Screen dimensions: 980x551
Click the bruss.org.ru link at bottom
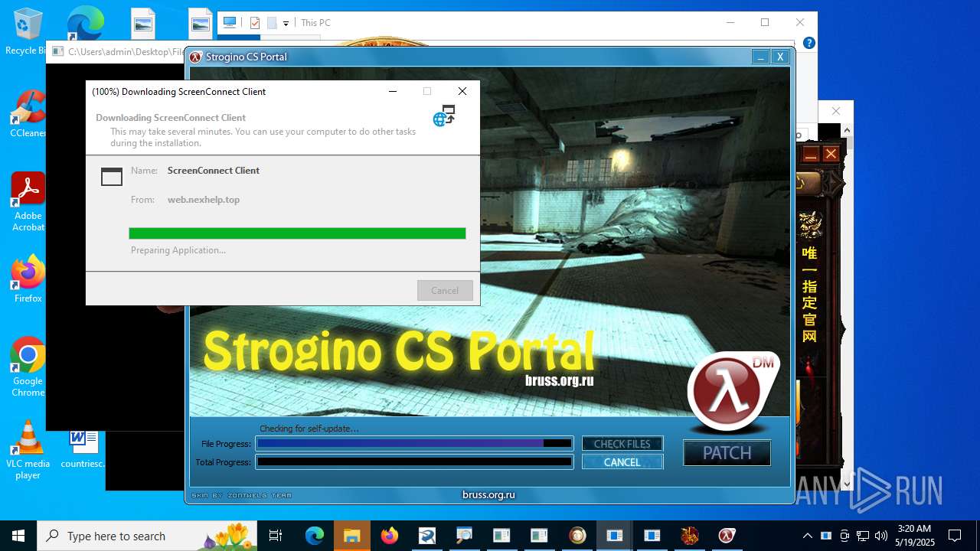[488, 494]
